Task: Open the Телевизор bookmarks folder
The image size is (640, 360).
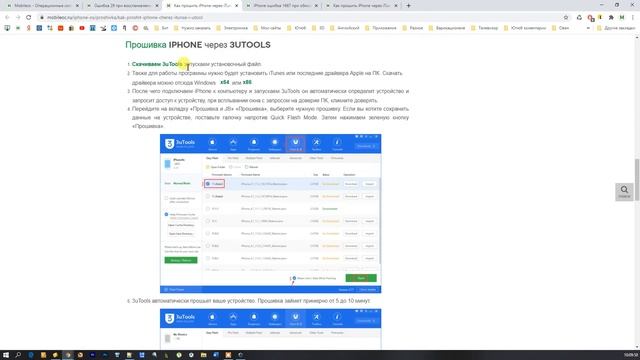Action: point(484,28)
